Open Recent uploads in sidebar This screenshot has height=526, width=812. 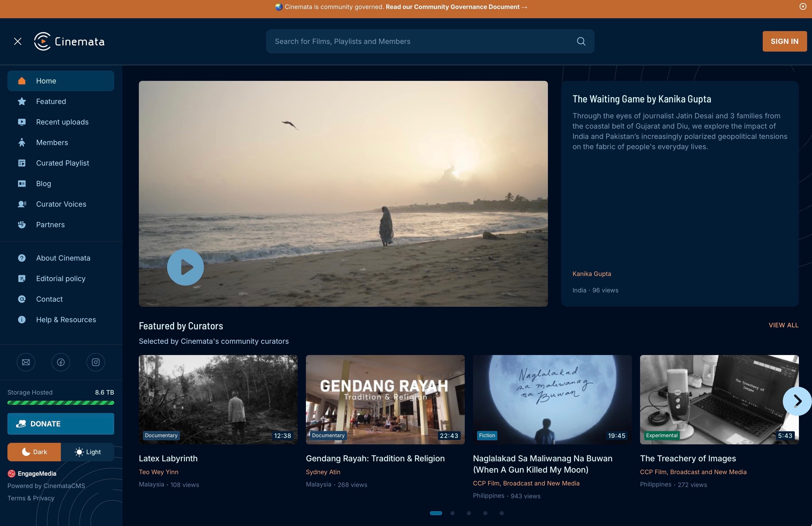point(61,122)
